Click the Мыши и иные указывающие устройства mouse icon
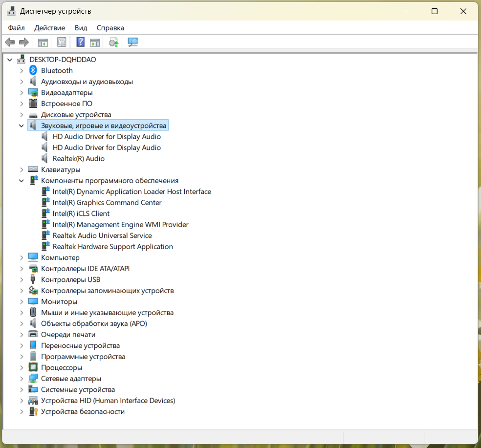The width and height of the screenshot is (481, 448). coord(33,312)
